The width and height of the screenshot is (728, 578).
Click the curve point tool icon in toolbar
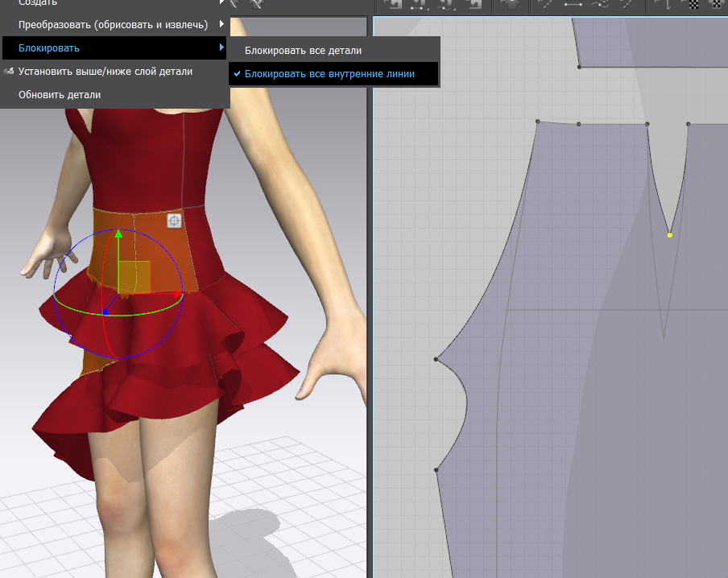click(x=600, y=4)
